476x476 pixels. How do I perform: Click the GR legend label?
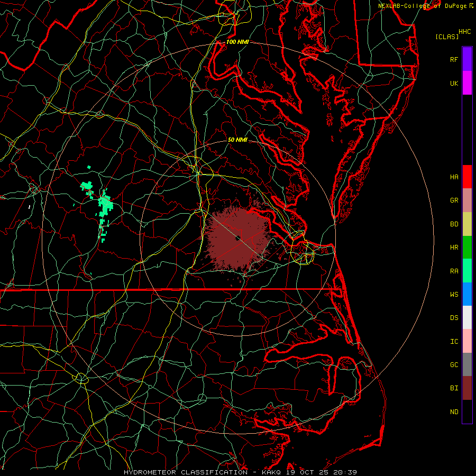tap(454, 200)
